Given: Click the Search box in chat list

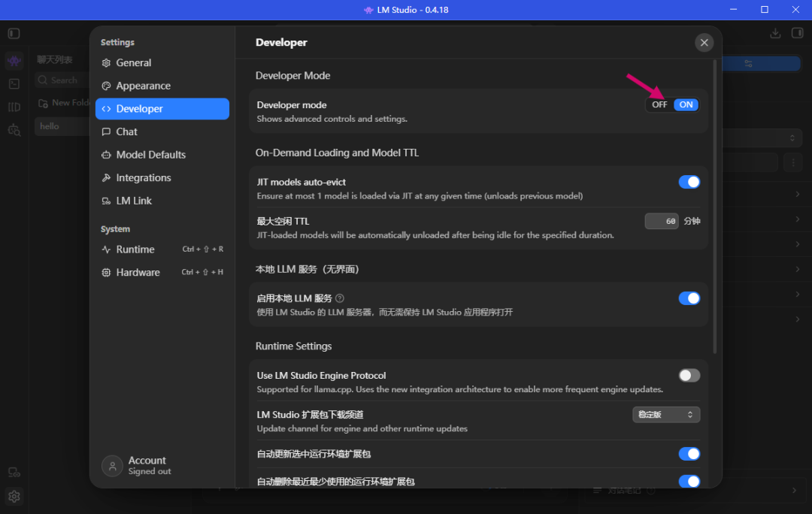Looking at the screenshot, I should 62,80.
